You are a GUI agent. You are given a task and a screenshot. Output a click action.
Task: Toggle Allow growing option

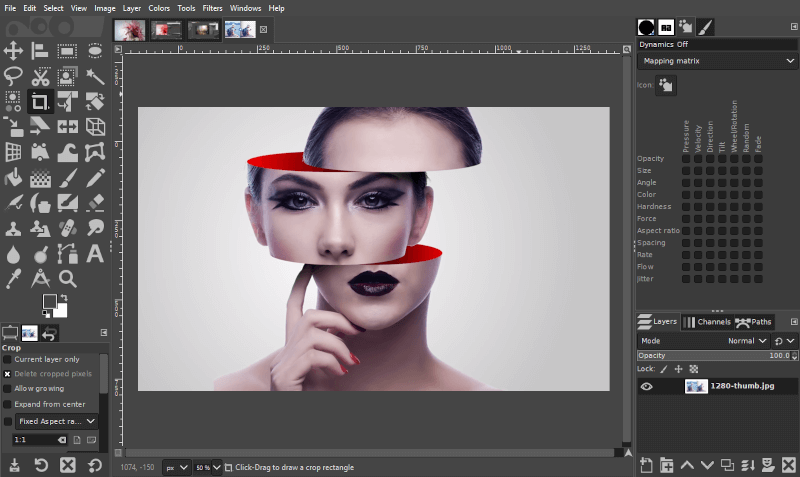pyautogui.click(x=8, y=388)
